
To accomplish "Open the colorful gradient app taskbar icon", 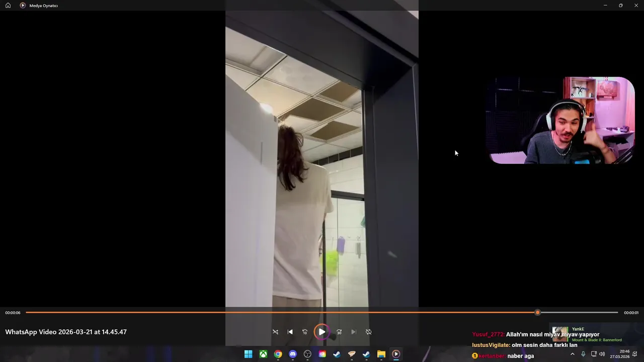I will coord(322,354).
